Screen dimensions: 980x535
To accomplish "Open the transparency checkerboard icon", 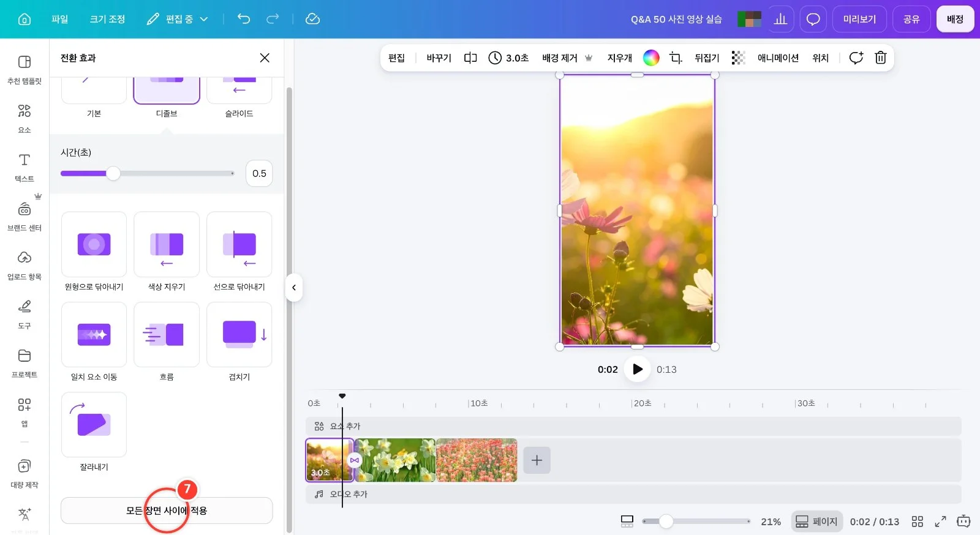I will click(739, 58).
